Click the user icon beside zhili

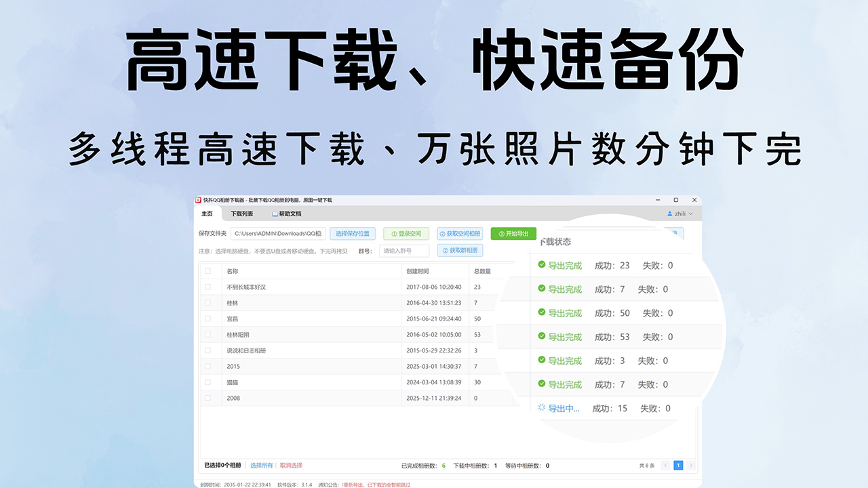[669, 213]
